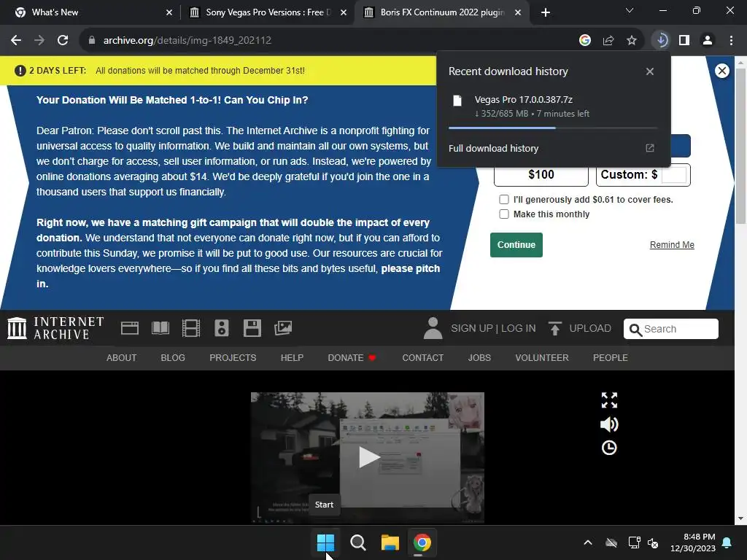
Task: Reload the archive.org page
Action: (63, 41)
